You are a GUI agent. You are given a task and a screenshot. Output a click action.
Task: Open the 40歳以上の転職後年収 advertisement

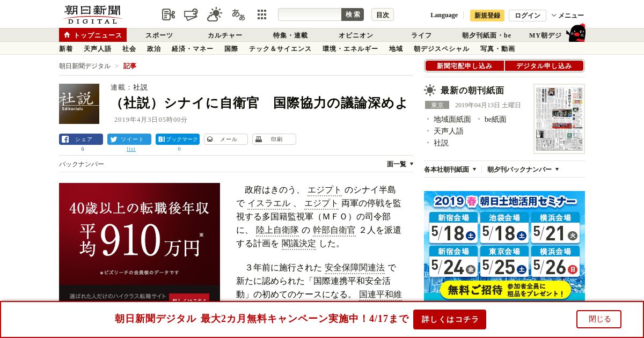[140, 242]
